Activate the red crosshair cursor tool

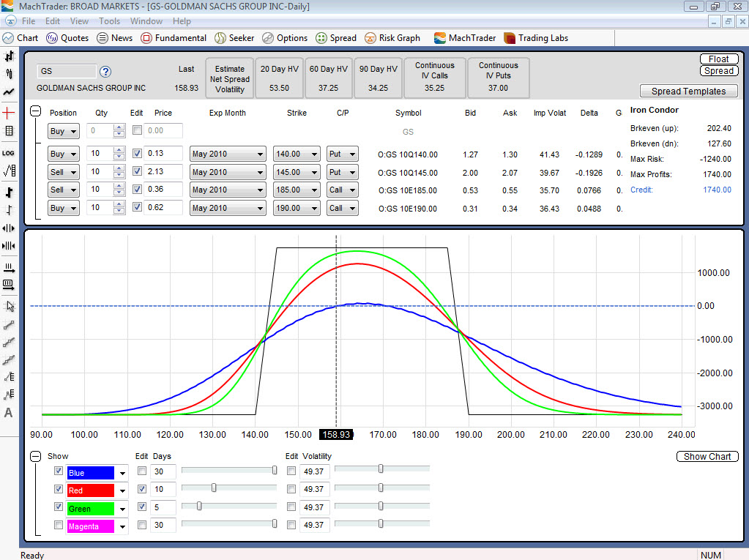pyautogui.click(x=9, y=113)
